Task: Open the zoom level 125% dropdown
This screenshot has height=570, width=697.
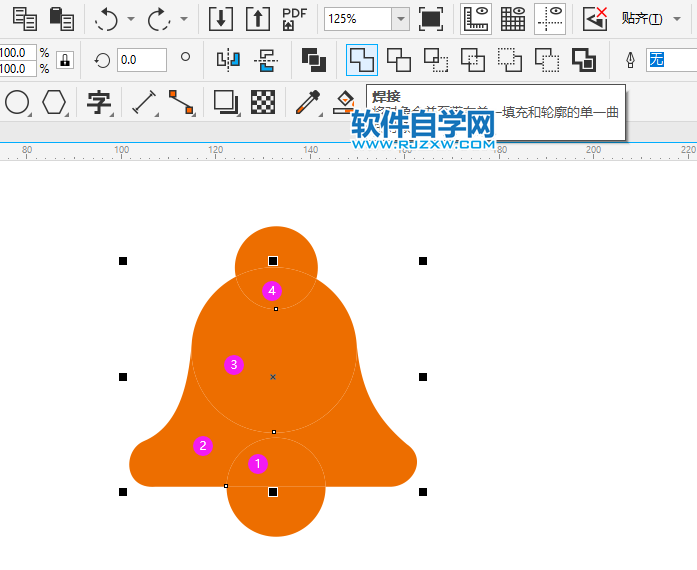Action: (x=400, y=19)
